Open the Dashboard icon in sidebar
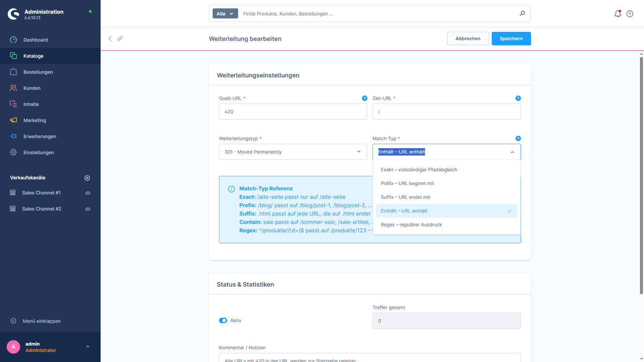The width and height of the screenshot is (644, 362). click(13, 40)
